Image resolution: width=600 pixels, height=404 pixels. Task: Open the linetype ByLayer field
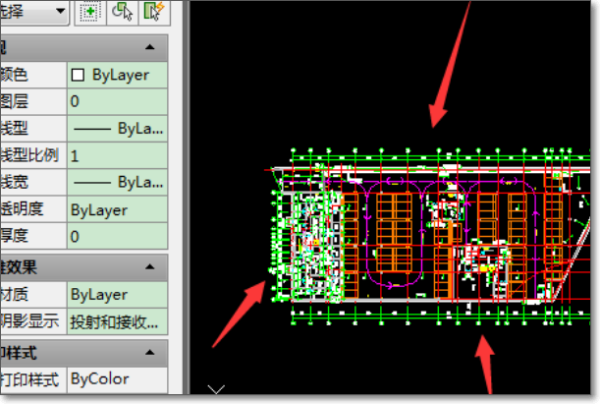pos(117,129)
